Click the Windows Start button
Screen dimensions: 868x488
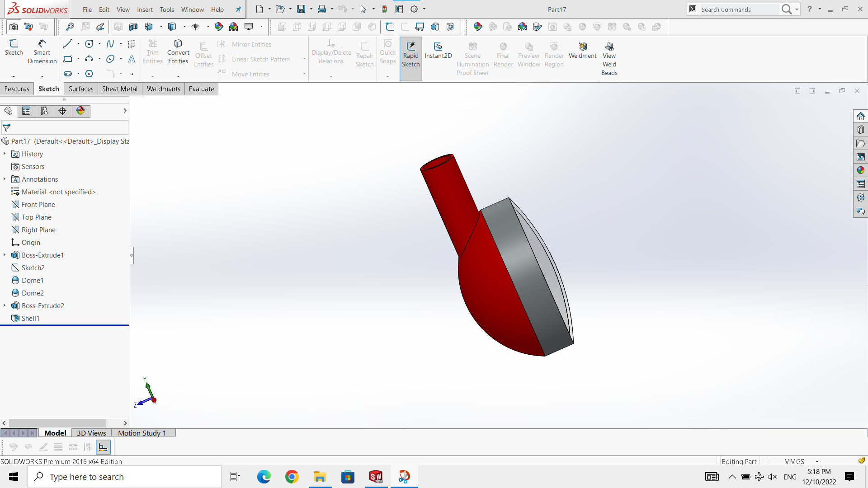pos(14,477)
